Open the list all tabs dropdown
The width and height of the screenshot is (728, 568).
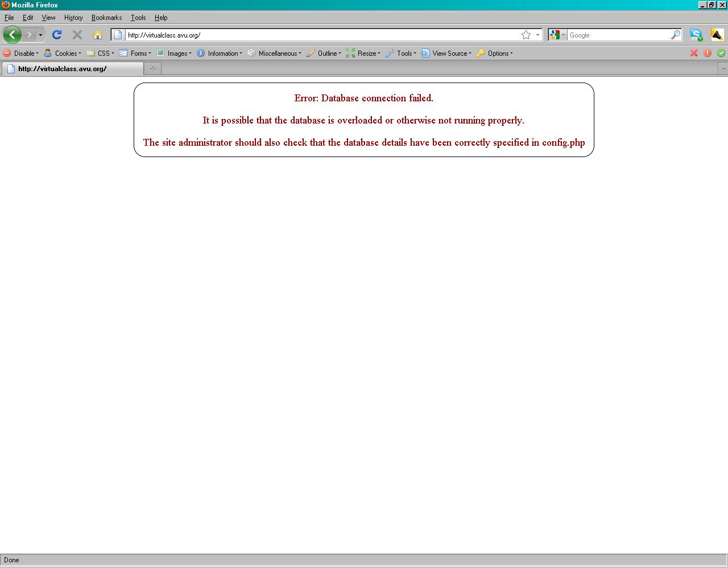point(723,69)
